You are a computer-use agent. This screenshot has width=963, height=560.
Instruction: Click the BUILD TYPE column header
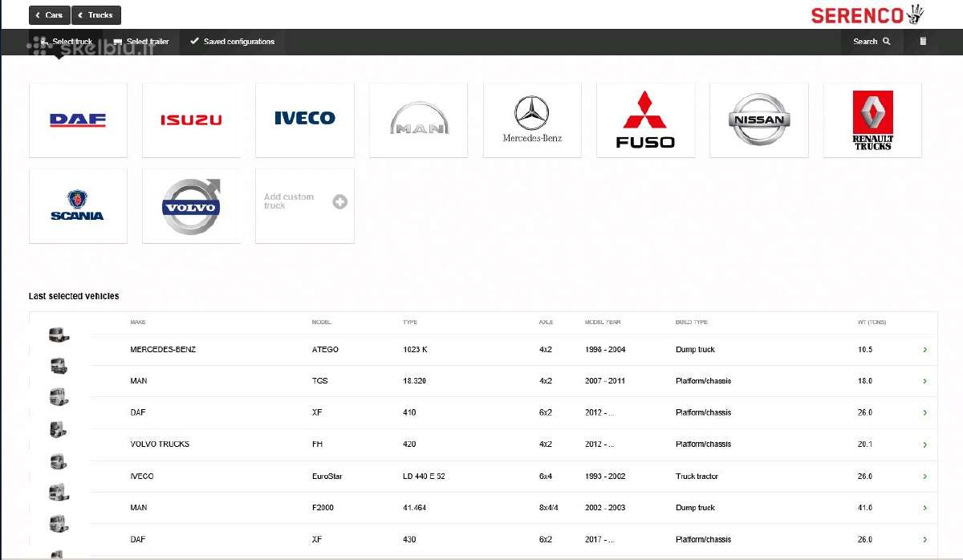click(692, 323)
